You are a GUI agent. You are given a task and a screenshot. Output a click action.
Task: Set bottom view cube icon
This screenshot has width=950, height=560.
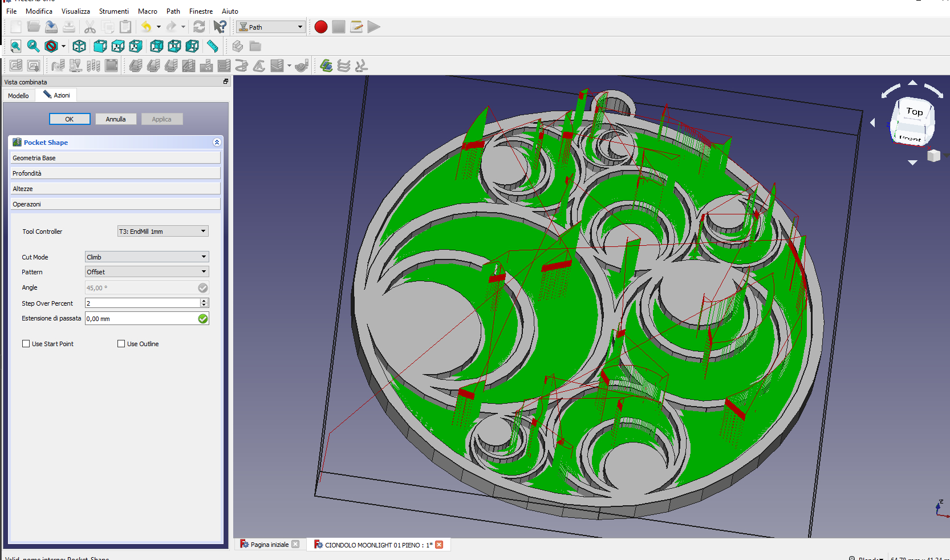coord(174,46)
